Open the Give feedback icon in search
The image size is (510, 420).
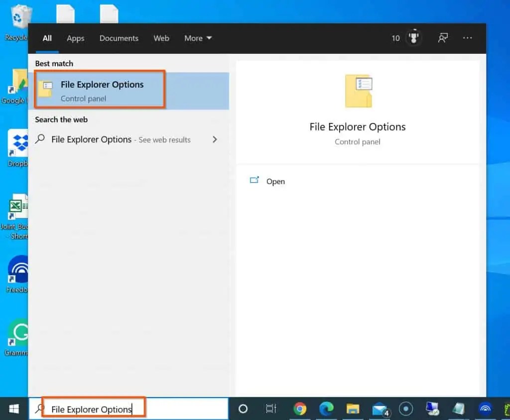443,38
